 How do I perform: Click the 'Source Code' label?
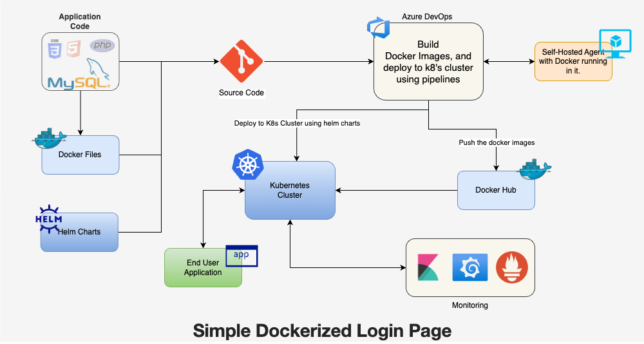pyautogui.click(x=241, y=93)
